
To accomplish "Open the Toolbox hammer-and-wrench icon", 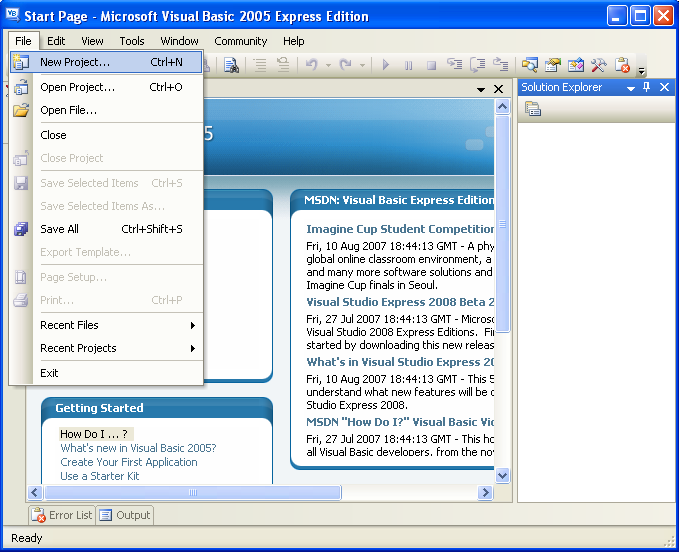I will pyautogui.click(x=599, y=65).
